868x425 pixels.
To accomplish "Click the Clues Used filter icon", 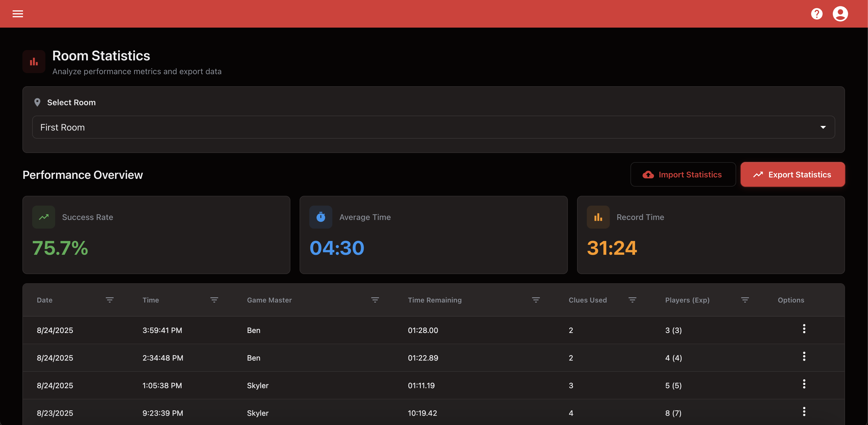I will 632,300.
